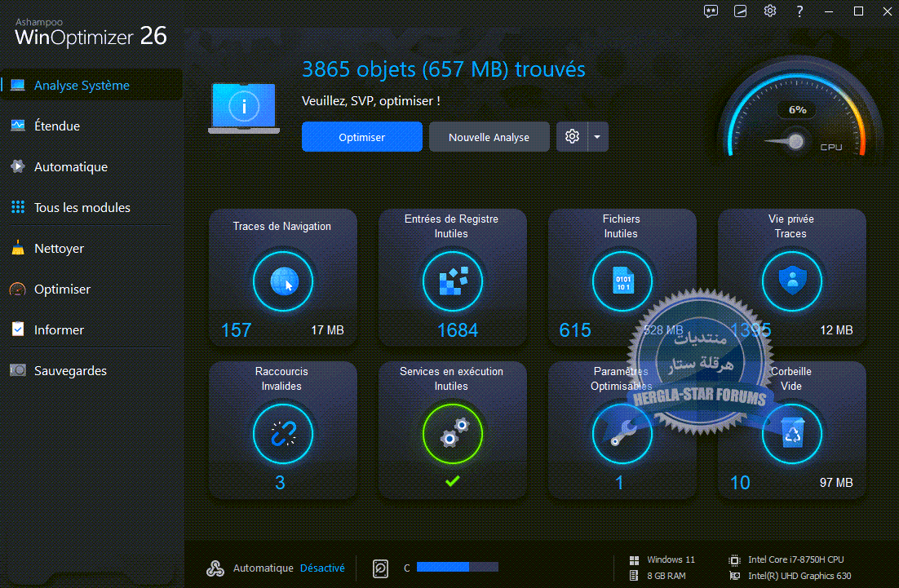Click the theme/skin switch icon in title bar
The width and height of the screenshot is (899, 588).
pos(740,11)
